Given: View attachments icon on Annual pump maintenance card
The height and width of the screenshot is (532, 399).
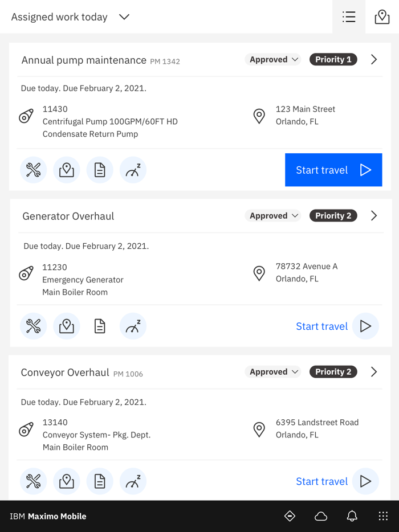Looking at the screenshot, I should point(100,169).
